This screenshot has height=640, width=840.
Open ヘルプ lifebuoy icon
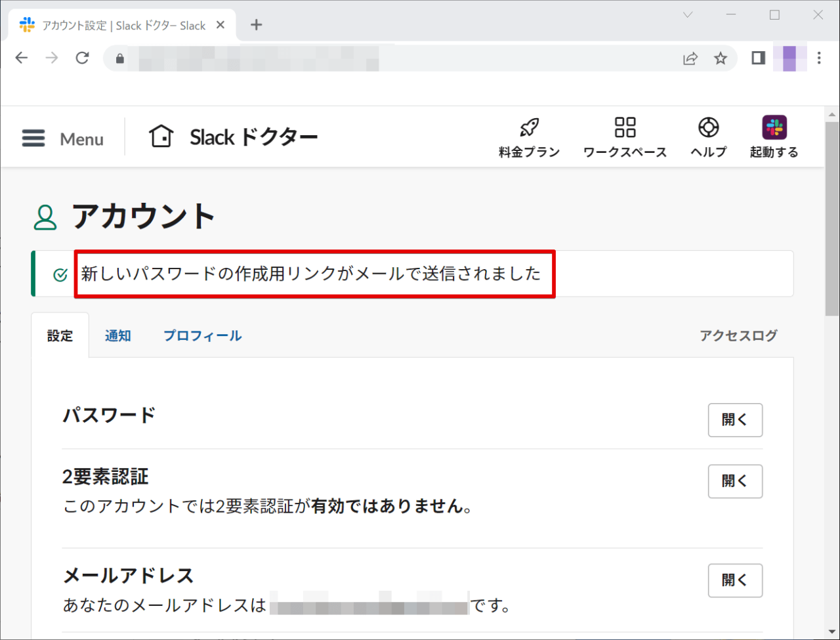(709, 127)
